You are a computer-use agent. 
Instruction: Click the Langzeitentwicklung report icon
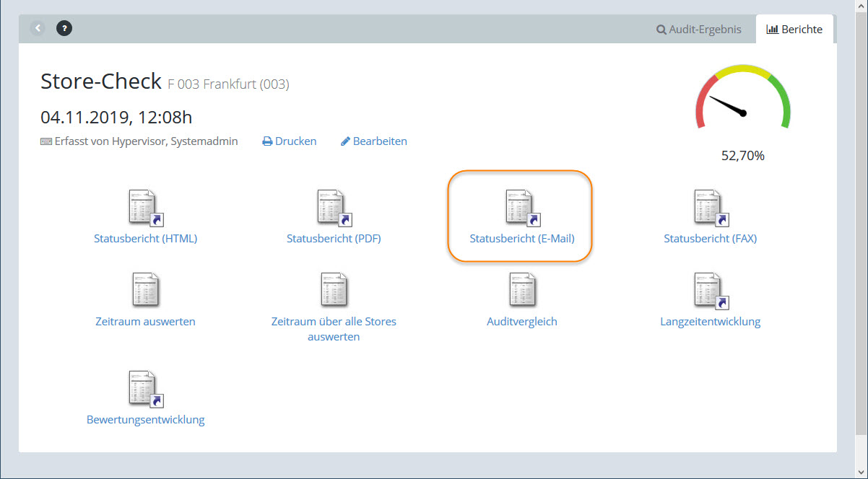tap(711, 290)
